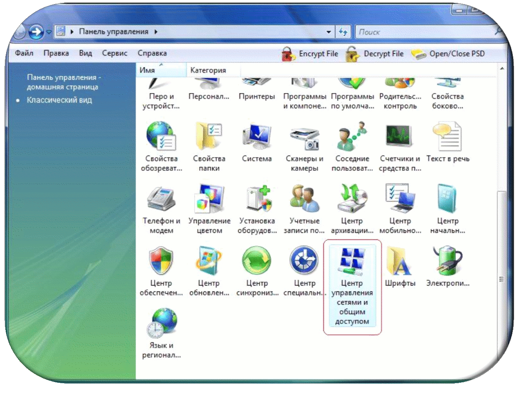
Task: Open Текст в речь icon
Action: click(x=447, y=137)
